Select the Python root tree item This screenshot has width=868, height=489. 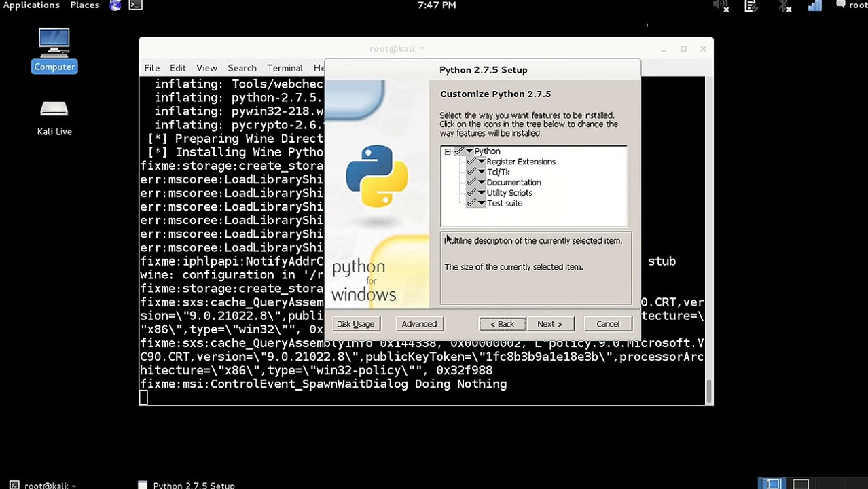(487, 151)
